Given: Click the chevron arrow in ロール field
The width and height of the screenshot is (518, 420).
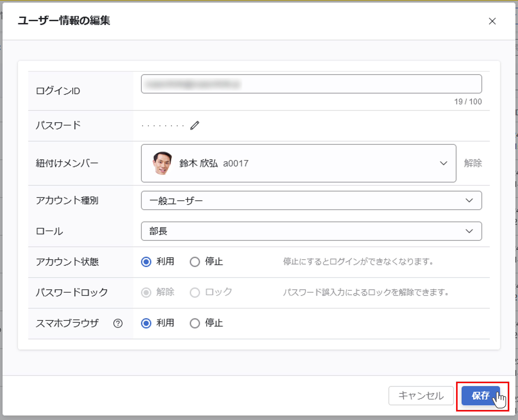Looking at the screenshot, I should 469,231.
